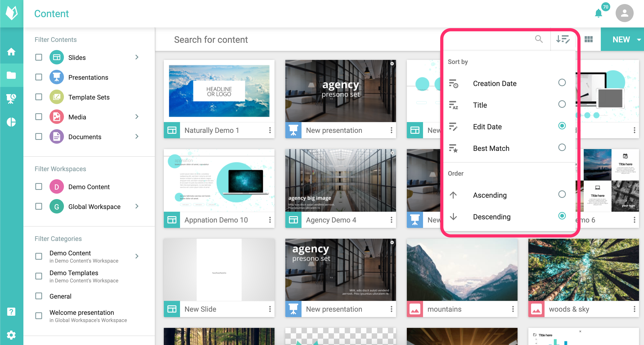Expand the Documents filter chevron
644x345 pixels.
coord(137,137)
